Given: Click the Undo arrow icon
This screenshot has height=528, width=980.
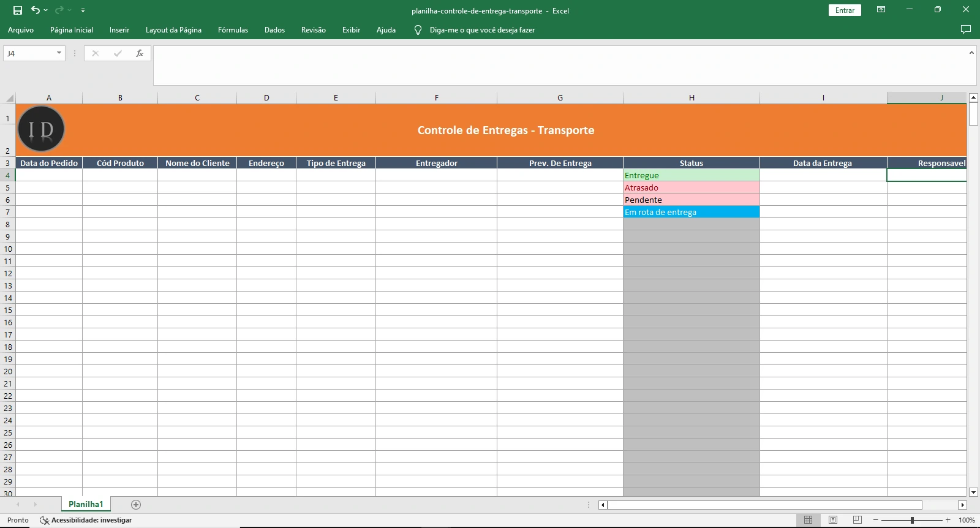Looking at the screenshot, I should 36,10.
